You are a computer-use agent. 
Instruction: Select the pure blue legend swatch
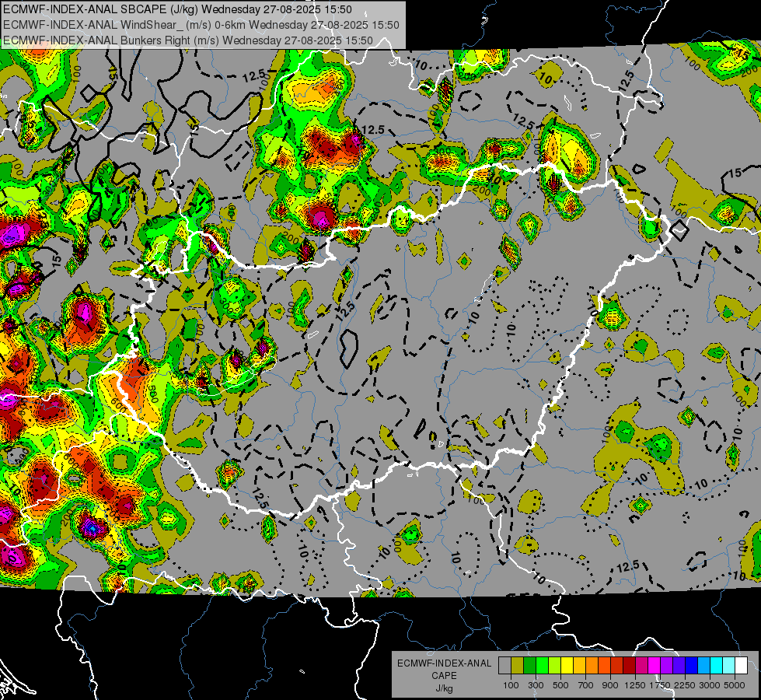click(x=692, y=665)
